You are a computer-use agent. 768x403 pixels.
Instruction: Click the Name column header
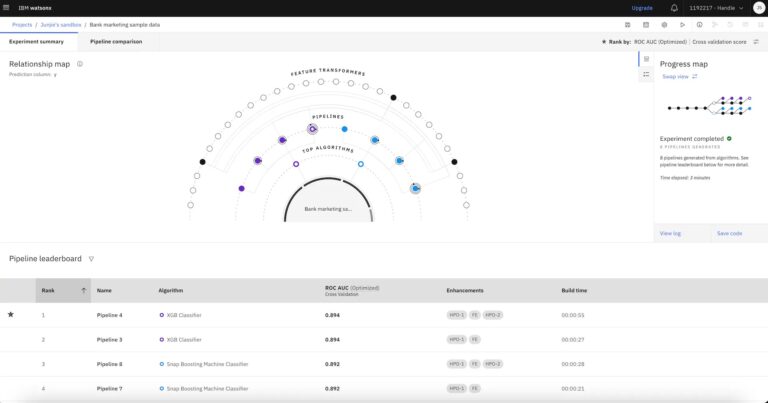(x=104, y=290)
